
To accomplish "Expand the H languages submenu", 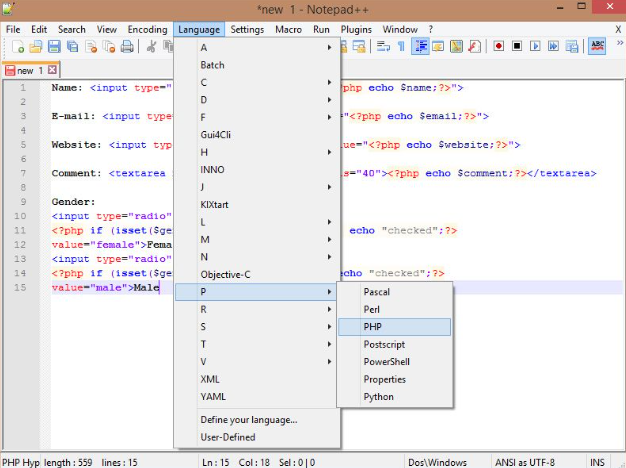I will (x=256, y=152).
